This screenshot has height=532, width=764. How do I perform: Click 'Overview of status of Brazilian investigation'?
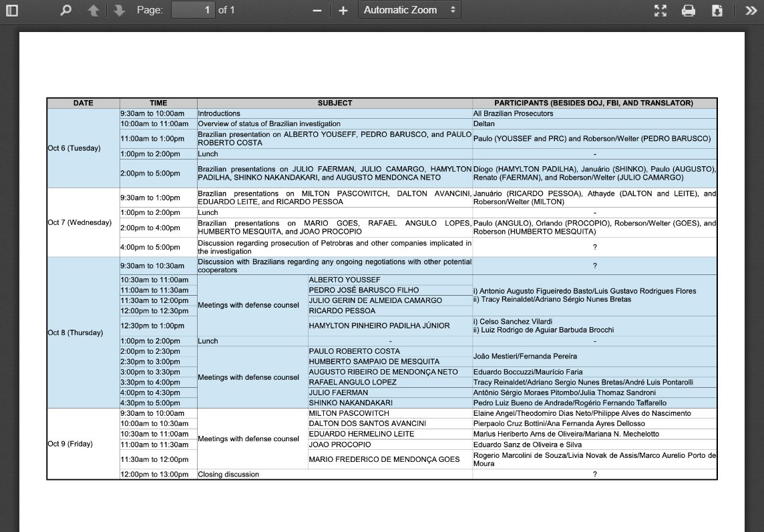coord(335,123)
